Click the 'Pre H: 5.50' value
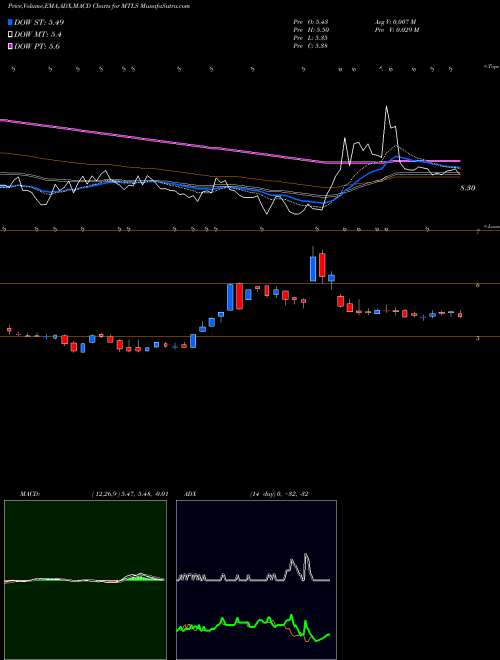 pyautogui.click(x=311, y=30)
